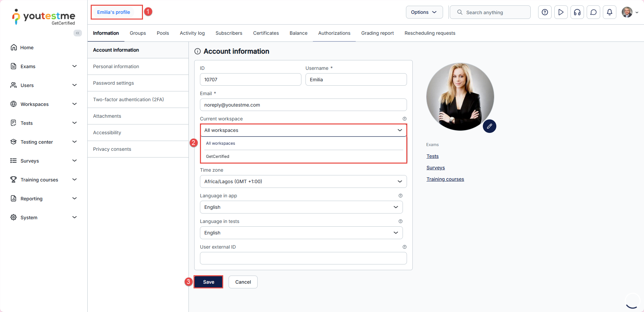Click the User external ID field
The height and width of the screenshot is (312, 644).
click(303, 258)
